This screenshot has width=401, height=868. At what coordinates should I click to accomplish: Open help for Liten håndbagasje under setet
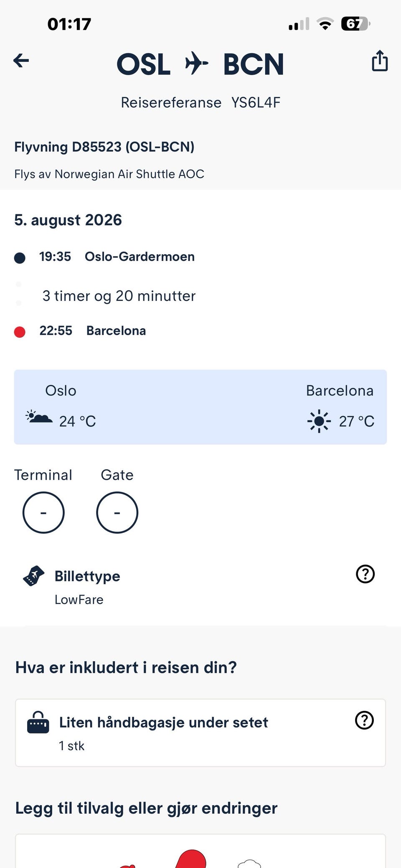(x=364, y=720)
